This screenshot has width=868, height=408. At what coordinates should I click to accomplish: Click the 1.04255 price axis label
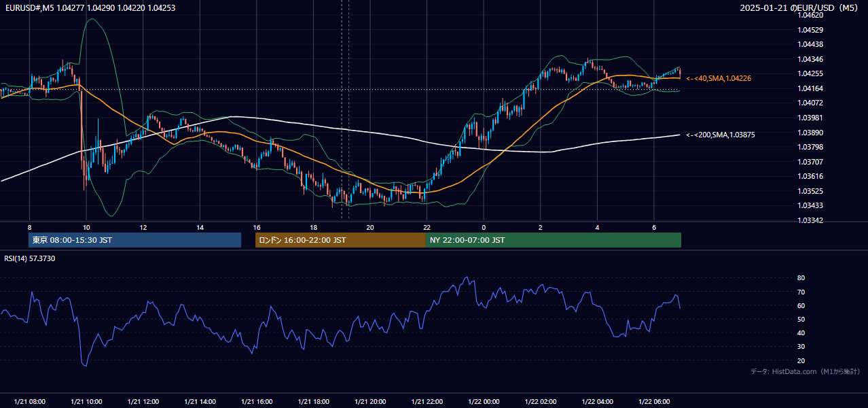click(811, 73)
